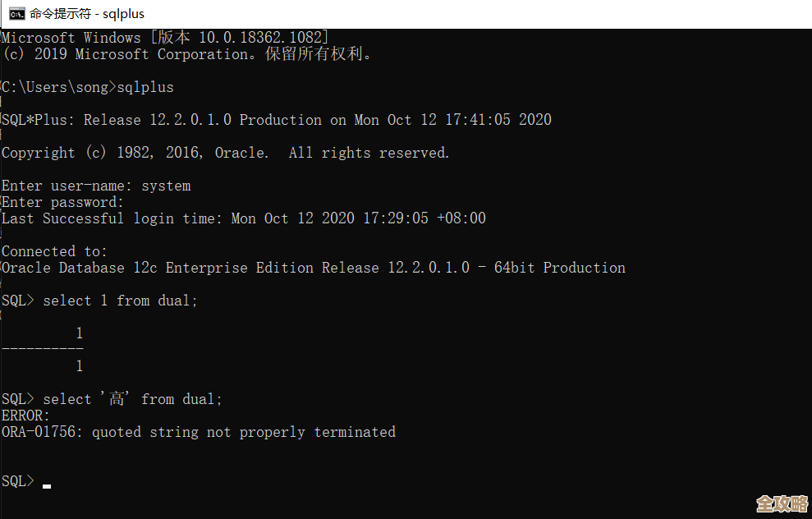Click the Microsoft Corporation copyright line
The height and width of the screenshot is (519, 812).
click(187, 54)
